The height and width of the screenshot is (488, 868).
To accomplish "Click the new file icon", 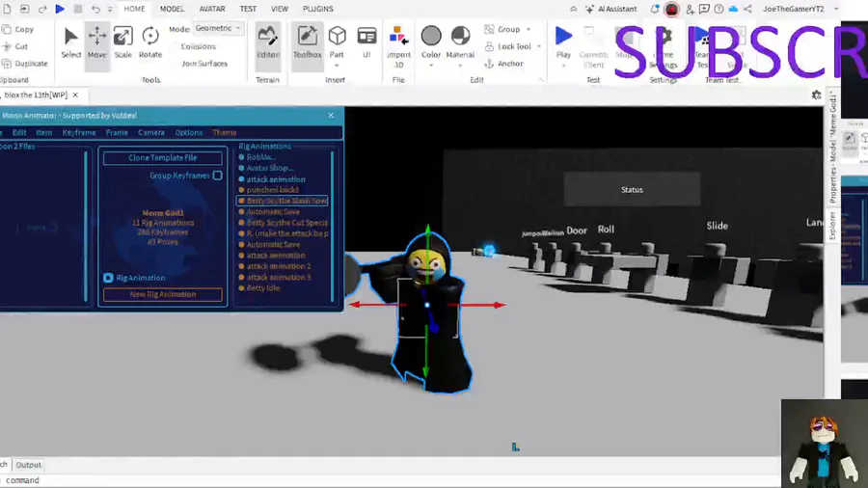I will [7, 9].
